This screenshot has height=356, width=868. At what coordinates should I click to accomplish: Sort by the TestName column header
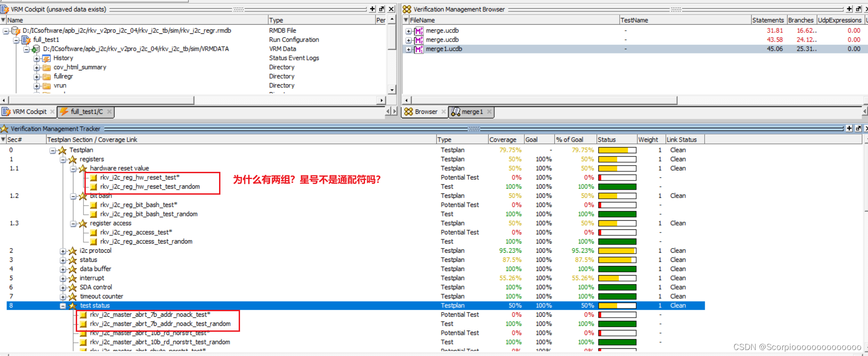pyautogui.click(x=685, y=20)
